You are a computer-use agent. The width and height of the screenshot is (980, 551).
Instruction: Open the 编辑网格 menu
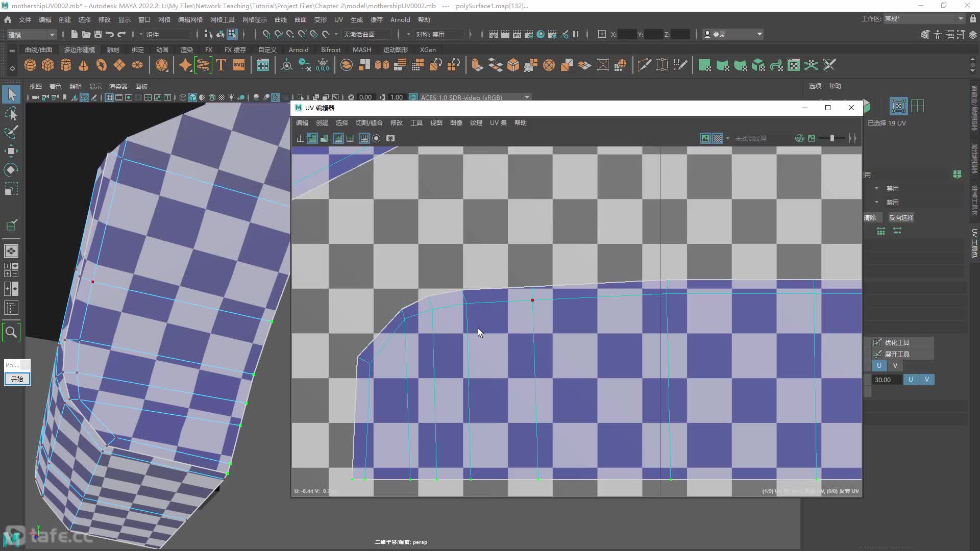click(x=190, y=19)
